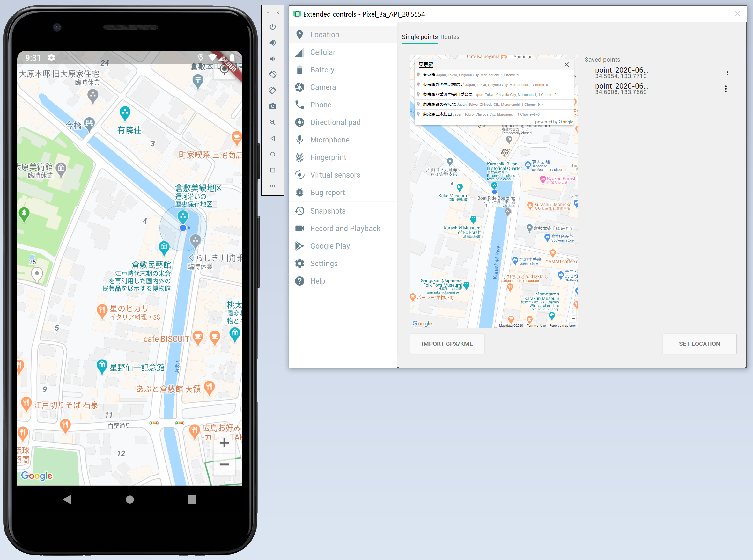Tap the phone back navigation button
This screenshot has width=753, height=560.
coord(68,499)
